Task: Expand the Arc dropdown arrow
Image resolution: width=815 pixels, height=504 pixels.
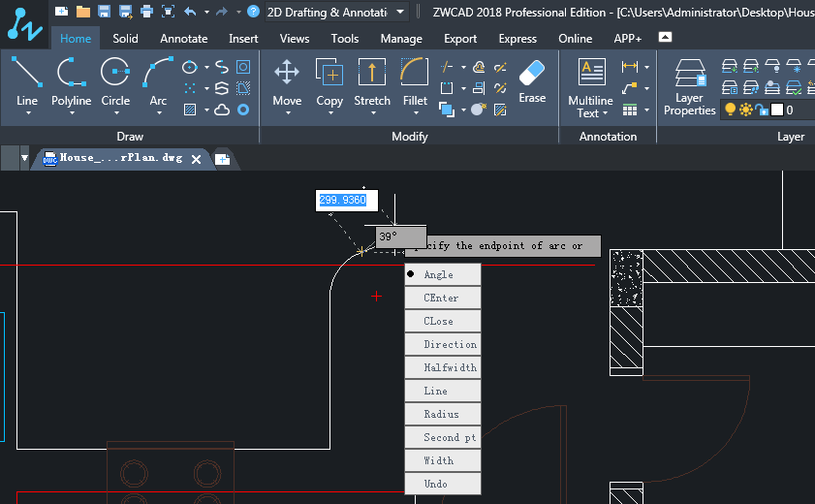Action: [x=159, y=113]
